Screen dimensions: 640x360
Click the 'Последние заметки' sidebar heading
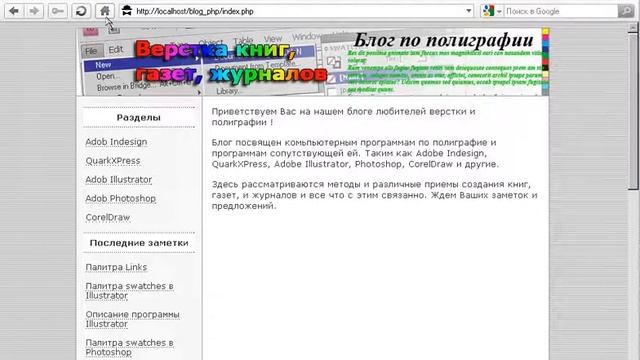click(x=139, y=243)
